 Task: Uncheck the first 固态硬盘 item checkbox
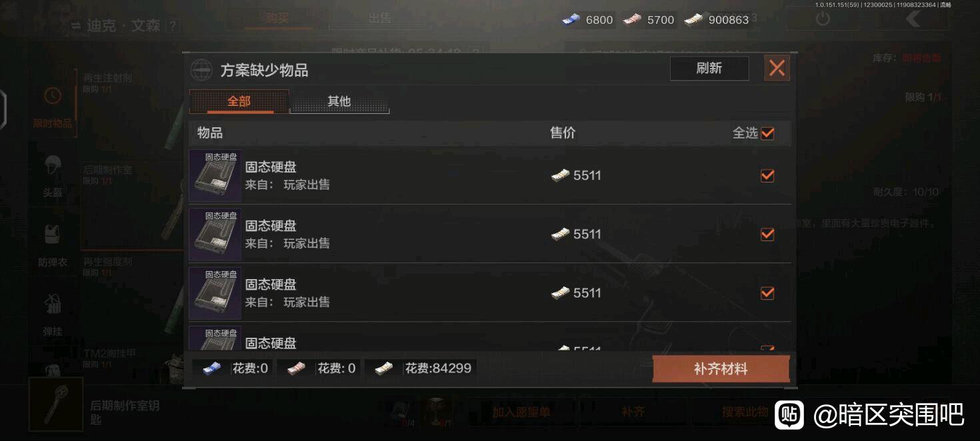(x=767, y=176)
